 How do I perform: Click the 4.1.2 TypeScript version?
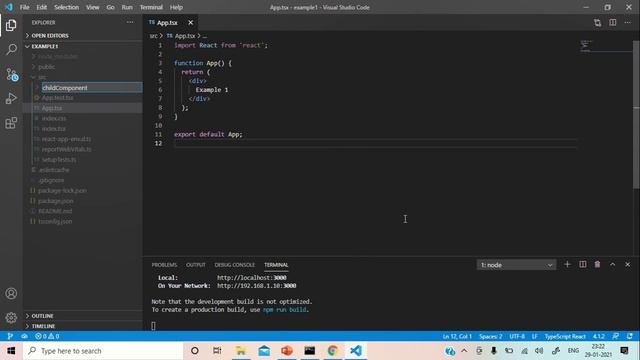[x=599, y=336]
